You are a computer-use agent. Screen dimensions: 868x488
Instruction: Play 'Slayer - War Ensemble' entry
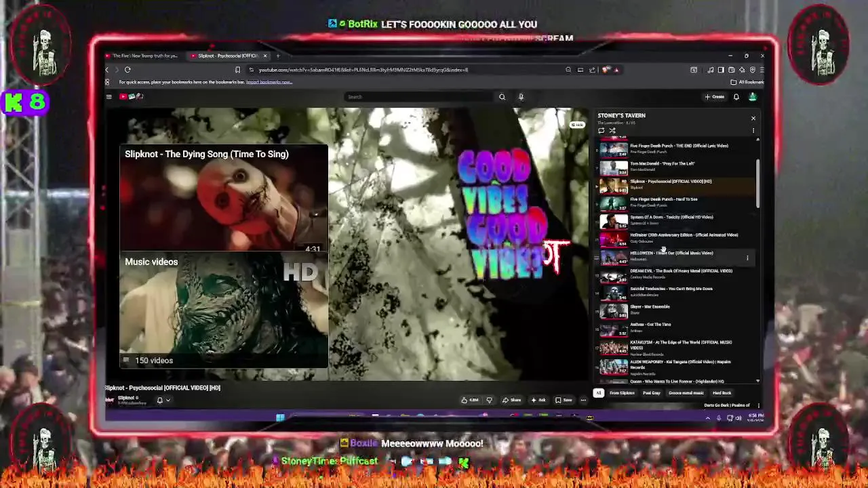pyautogui.click(x=676, y=310)
